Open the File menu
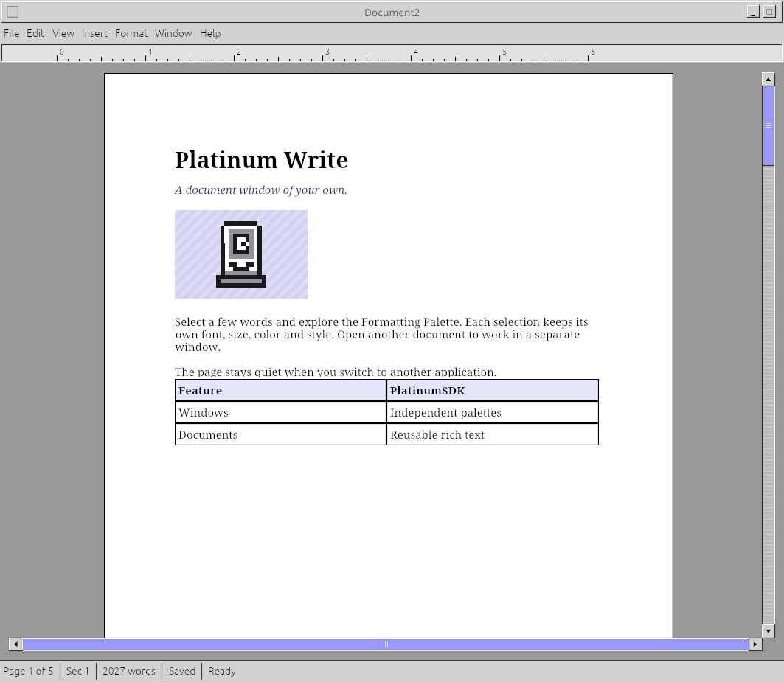This screenshot has width=784, height=682. 12,33
